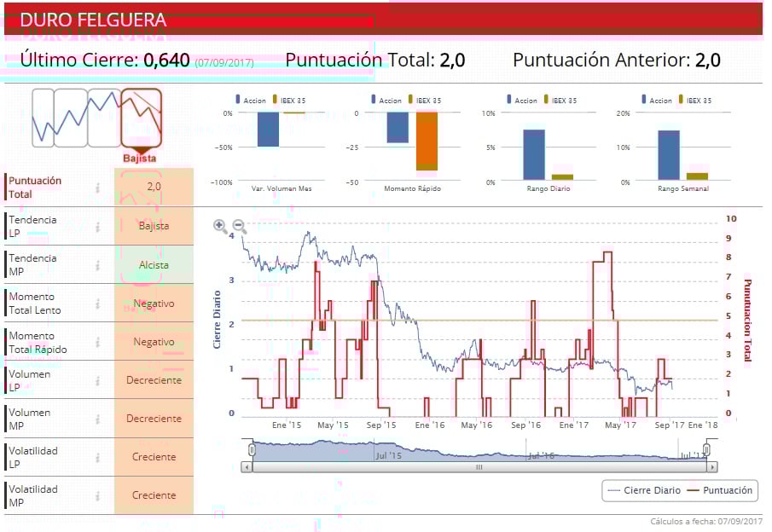
Task: Click the small info icon in the Volatilidad LP row
Action: coord(97,457)
